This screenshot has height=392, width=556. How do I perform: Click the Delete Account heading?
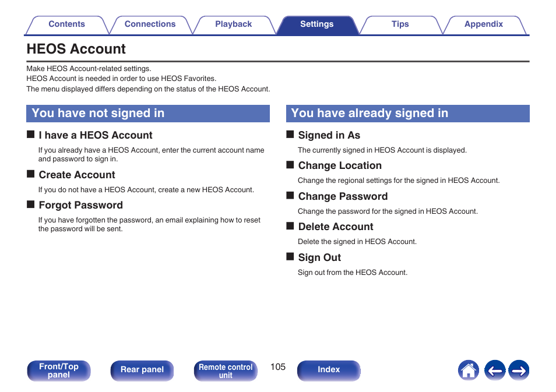click(336, 227)
